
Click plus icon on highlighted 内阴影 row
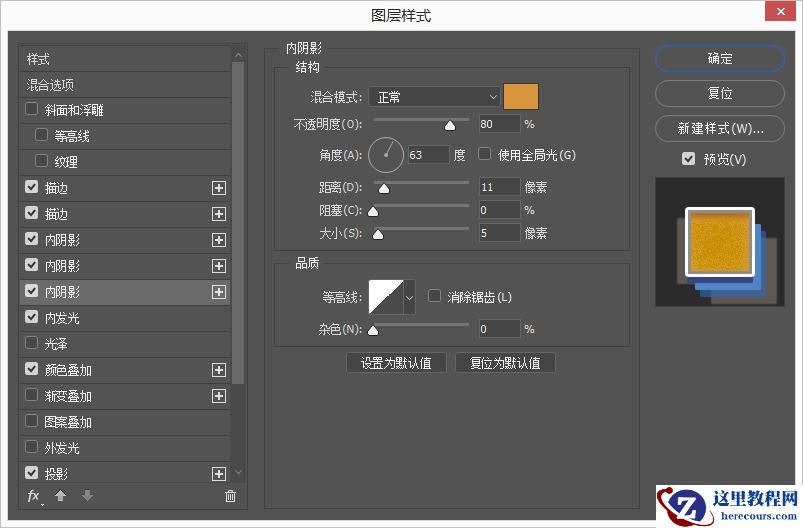(219, 292)
